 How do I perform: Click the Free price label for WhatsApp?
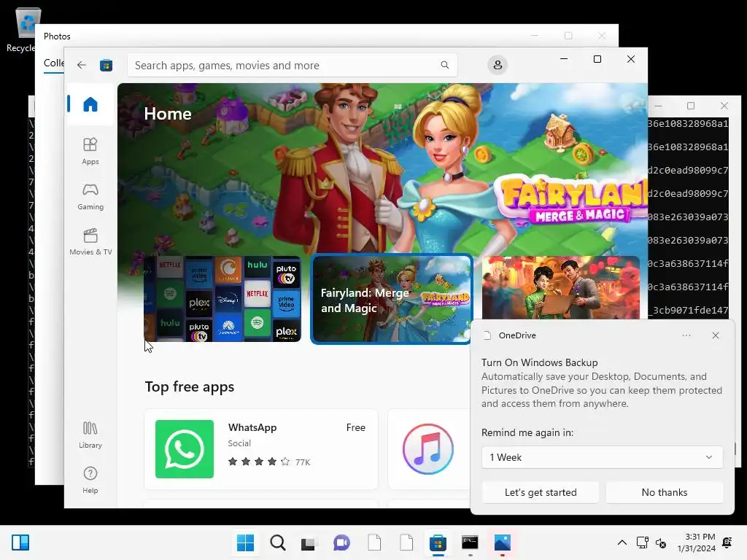coord(355,427)
